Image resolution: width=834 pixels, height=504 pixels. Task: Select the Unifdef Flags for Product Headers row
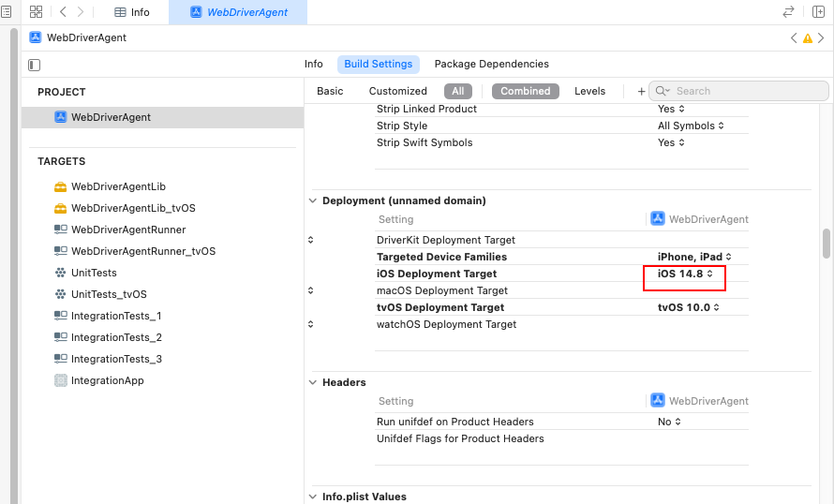(561, 438)
